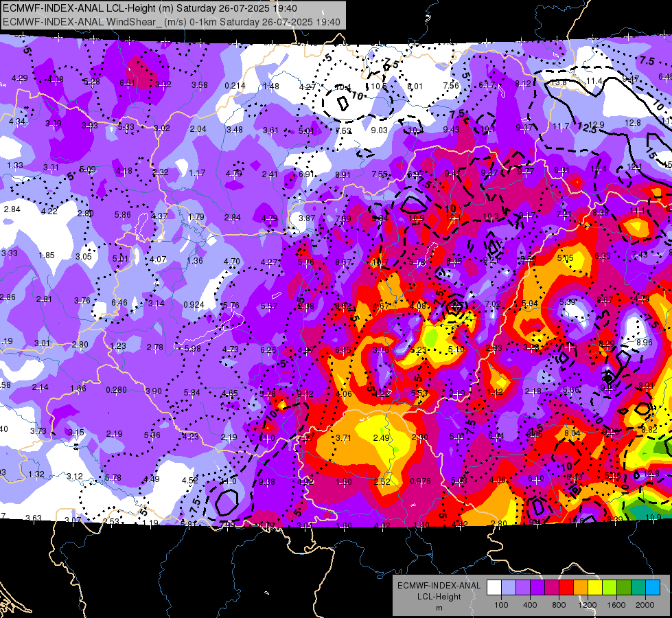This screenshot has height=618, width=672.
Task: Click the grid value 6.51
Action: [x=127, y=83]
